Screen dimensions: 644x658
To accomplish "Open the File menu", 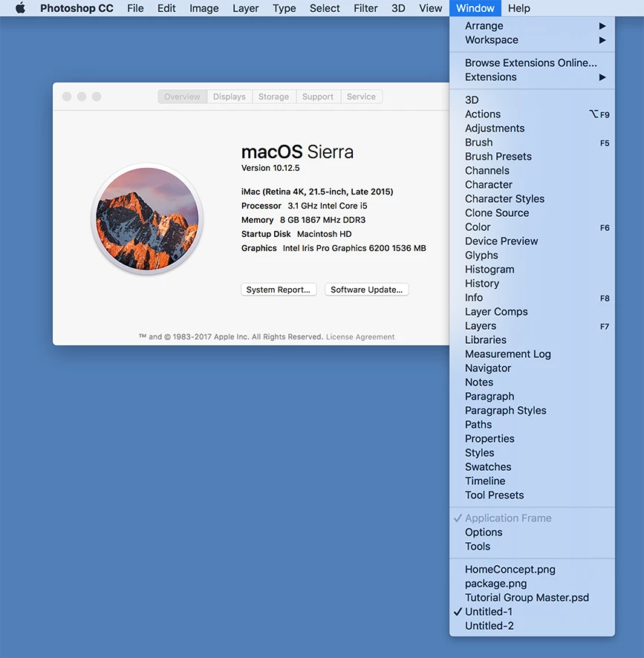I will [135, 8].
